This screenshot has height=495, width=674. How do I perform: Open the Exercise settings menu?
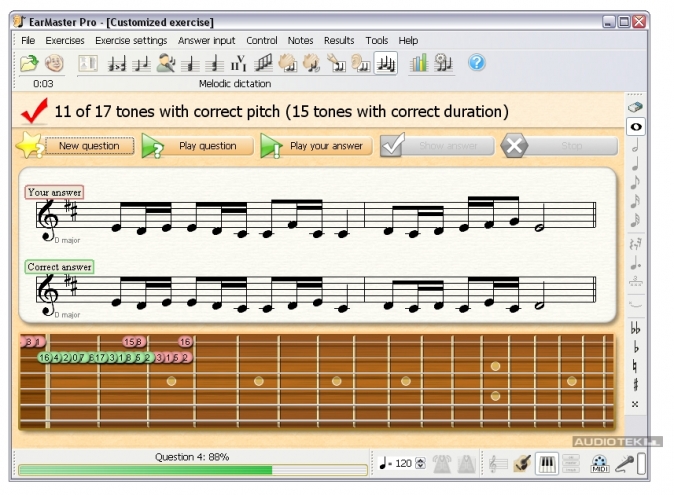131,40
